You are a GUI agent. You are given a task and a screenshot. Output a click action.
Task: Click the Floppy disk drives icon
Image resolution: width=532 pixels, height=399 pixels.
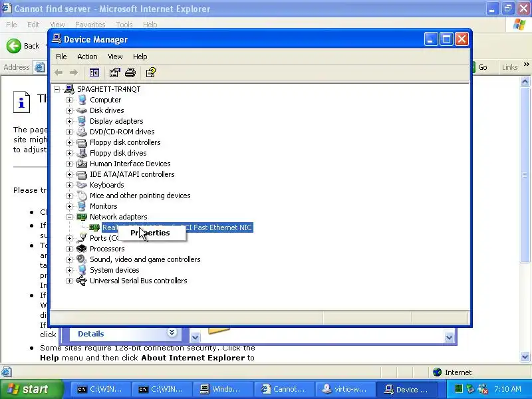pyautogui.click(x=82, y=153)
